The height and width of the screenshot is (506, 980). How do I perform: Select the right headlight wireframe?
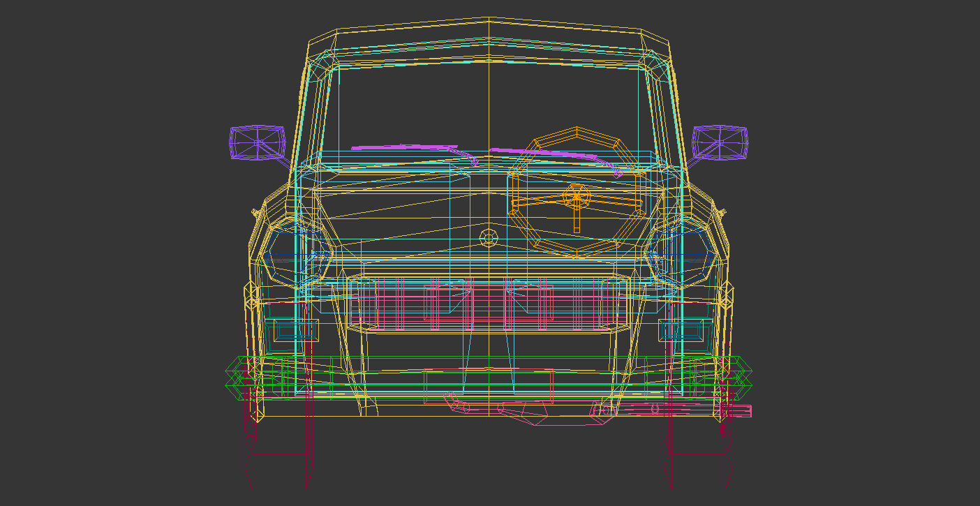tap(680, 252)
